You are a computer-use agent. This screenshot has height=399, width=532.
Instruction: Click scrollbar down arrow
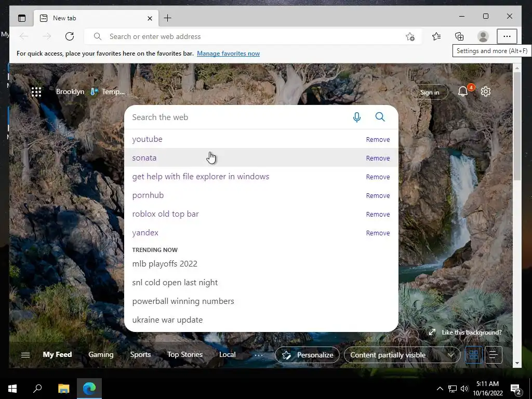click(517, 363)
